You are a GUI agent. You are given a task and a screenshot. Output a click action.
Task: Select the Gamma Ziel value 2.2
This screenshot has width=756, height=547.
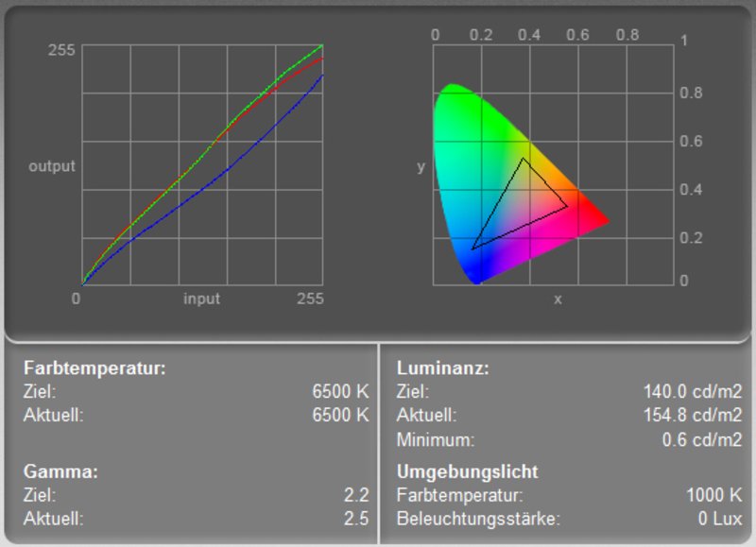click(x=356, y=495)
